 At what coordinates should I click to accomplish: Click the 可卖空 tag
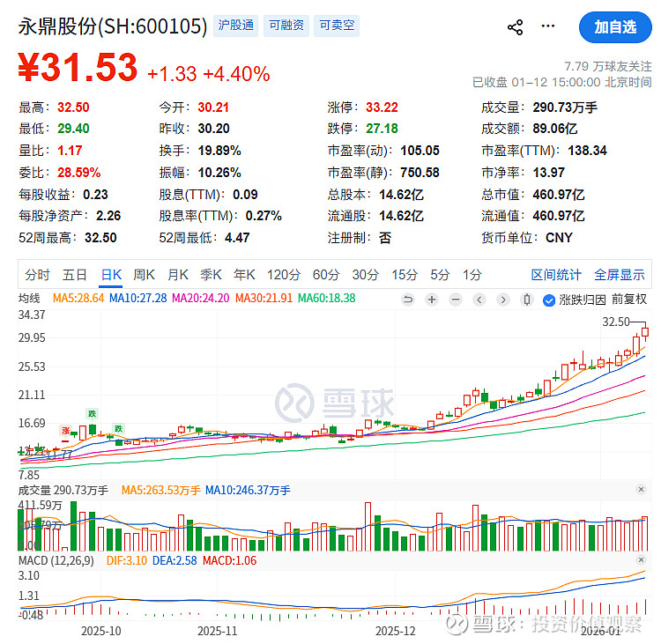(337, 26)
